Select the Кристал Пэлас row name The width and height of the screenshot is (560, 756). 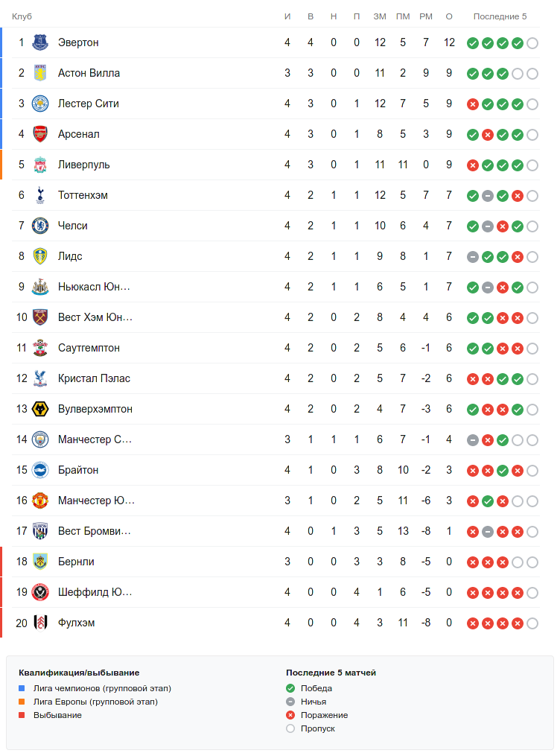point(94,378)
